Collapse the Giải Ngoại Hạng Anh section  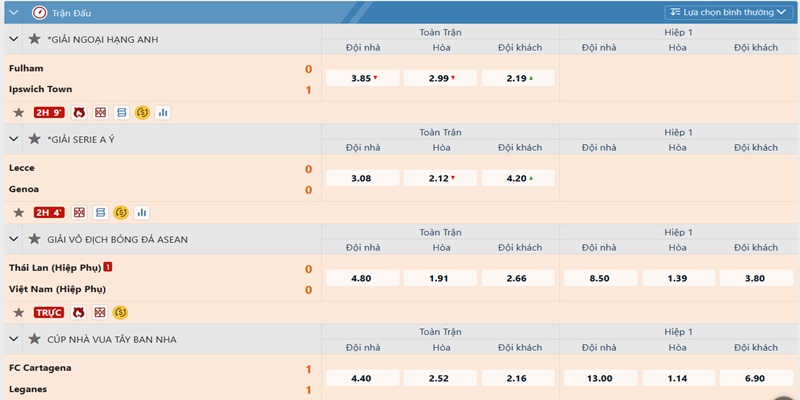click(14, 39)
